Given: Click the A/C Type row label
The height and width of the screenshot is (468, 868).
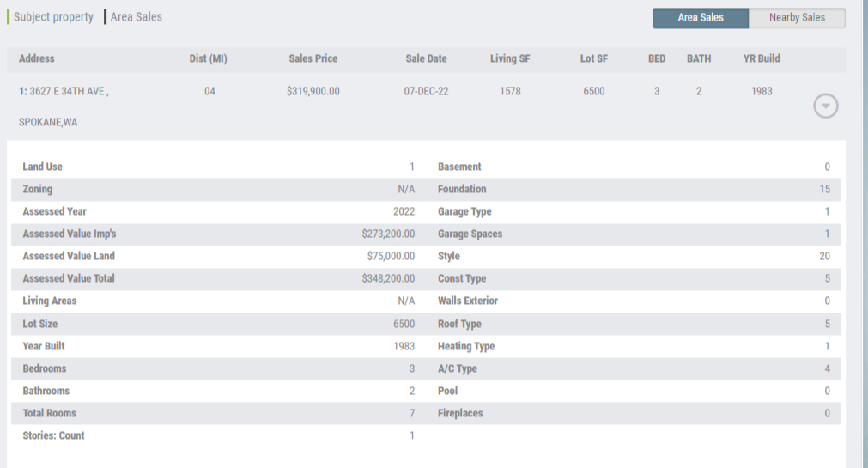Looking at the screenshot, I should pyautogui.click(x=458, y=369).
